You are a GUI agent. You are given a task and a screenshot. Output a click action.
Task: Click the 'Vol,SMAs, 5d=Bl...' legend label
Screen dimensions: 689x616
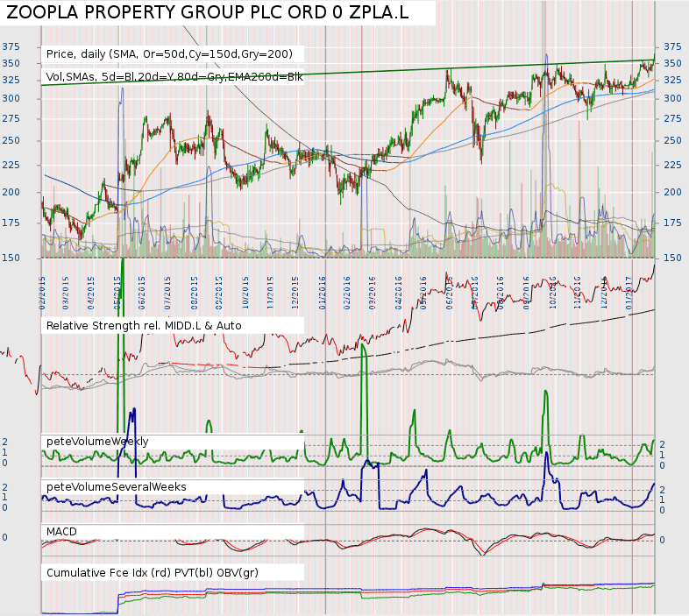pos(174,77)
